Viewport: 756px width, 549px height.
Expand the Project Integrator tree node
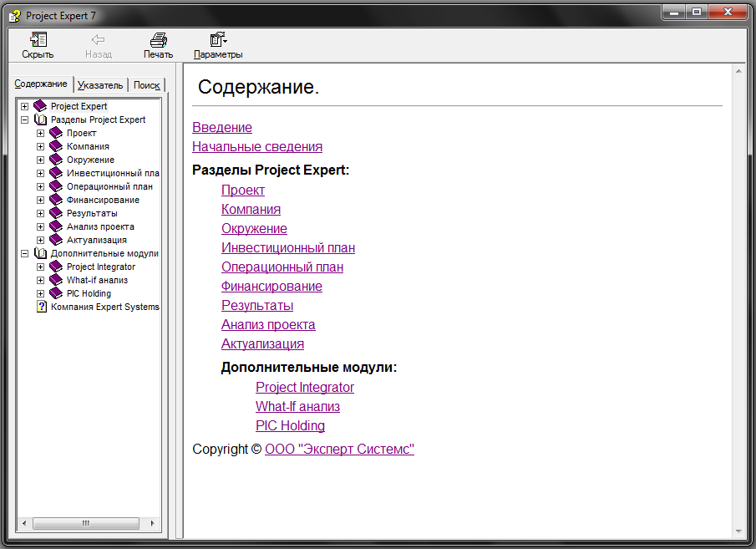pyautogui.click(x=40, y=267)
